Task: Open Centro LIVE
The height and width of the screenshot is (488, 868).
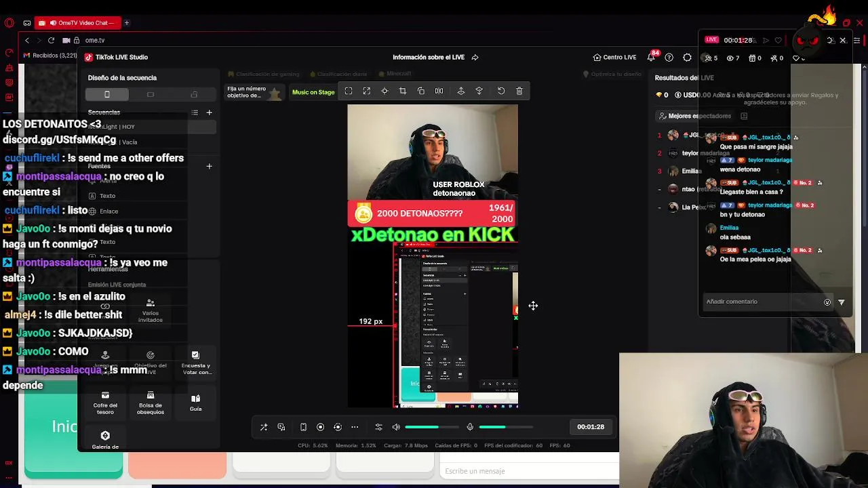Action: pos(614,58)
